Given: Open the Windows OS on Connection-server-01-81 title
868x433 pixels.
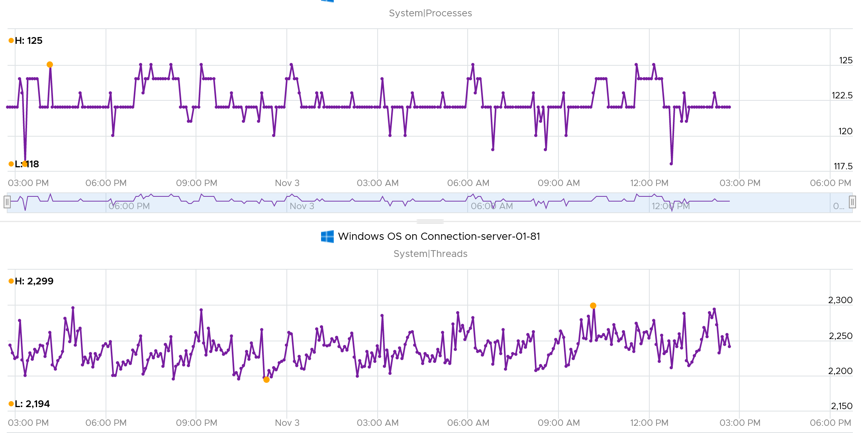Looking at the screenshot, I should click(x=439, y=236).
